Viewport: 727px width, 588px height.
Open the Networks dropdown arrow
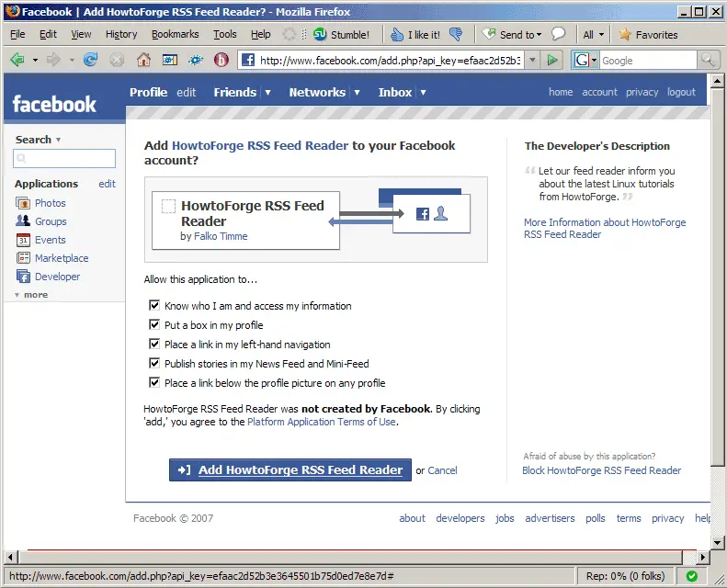[357, 92]
